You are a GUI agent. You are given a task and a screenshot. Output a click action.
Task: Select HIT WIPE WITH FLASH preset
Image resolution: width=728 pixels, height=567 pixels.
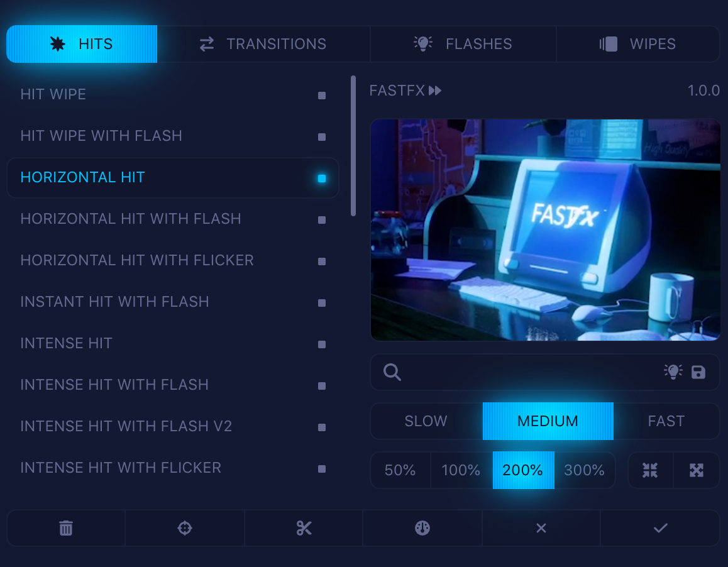(x=173, y=136)
